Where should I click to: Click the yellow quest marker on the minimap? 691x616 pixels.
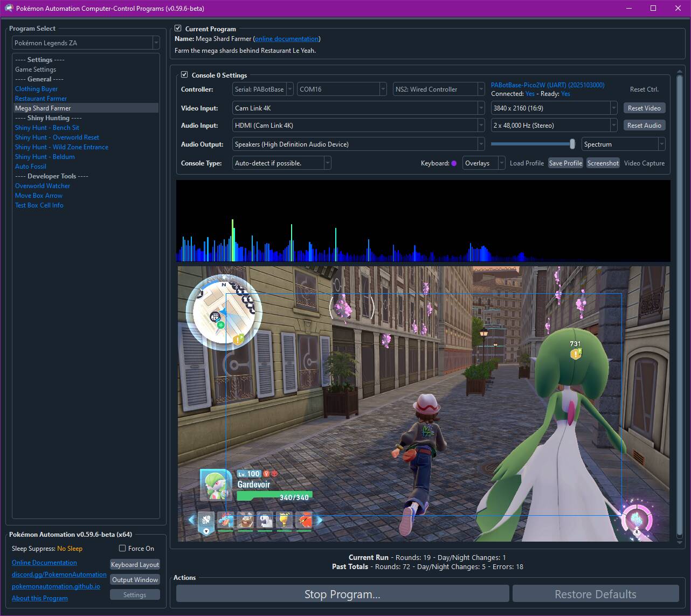coord(238,339)
